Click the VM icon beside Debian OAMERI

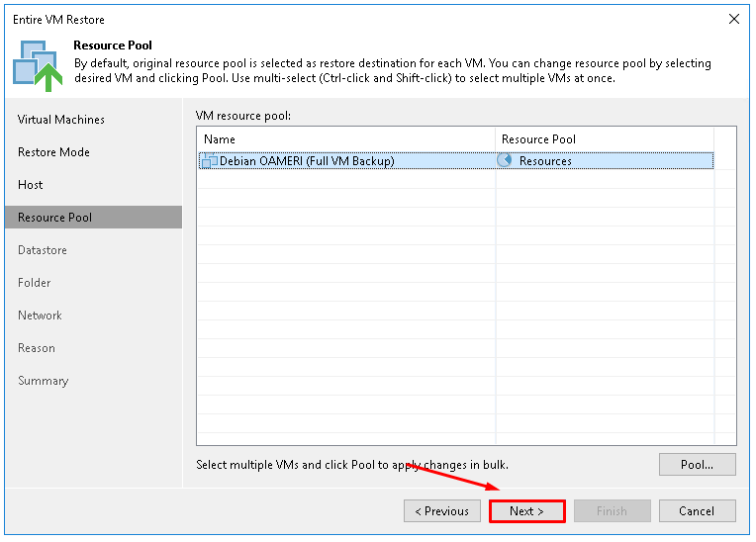[x=209, y=161]
